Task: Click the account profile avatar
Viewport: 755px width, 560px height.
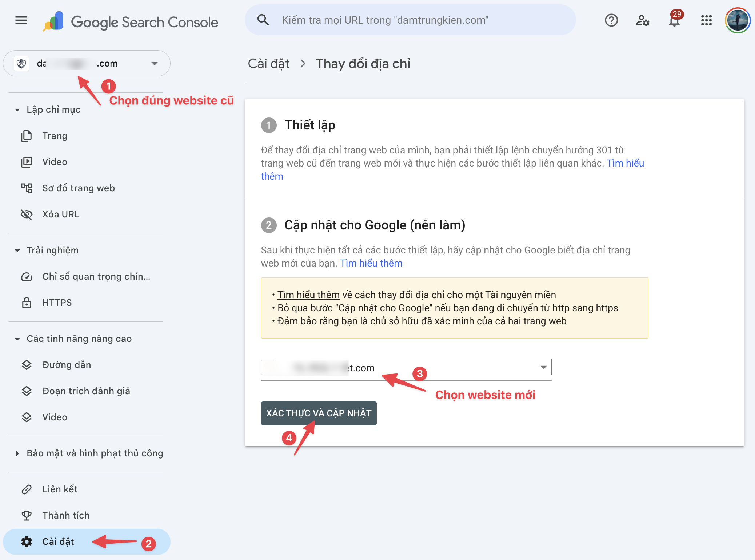Action: coord(738,20)
